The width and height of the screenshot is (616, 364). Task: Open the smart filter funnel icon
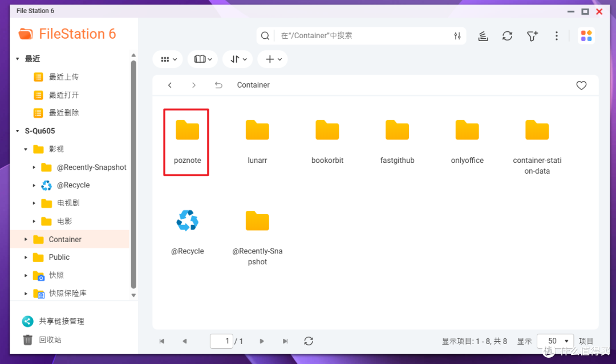[532, 36]
